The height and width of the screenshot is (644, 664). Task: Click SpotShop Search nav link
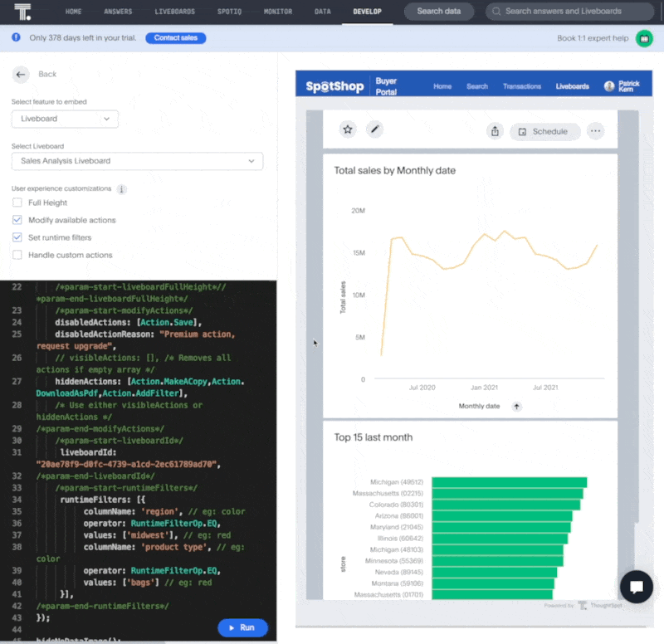point(477,86)
